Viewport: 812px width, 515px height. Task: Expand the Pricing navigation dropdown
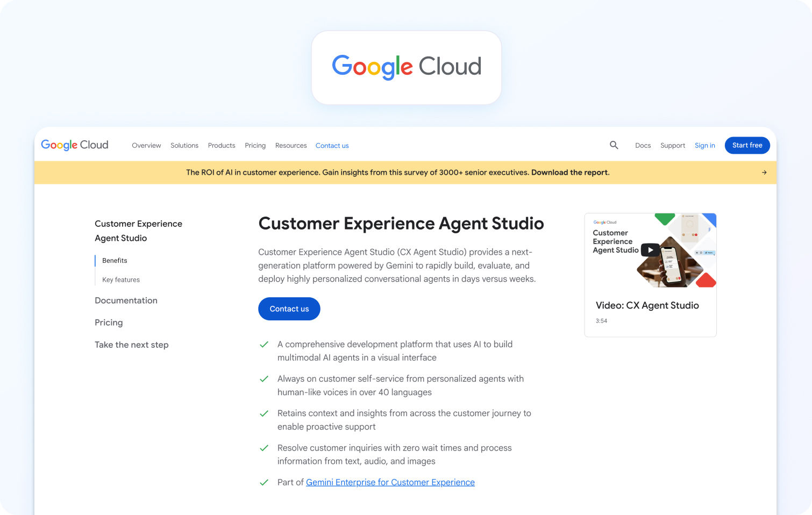tap(255, 145)
